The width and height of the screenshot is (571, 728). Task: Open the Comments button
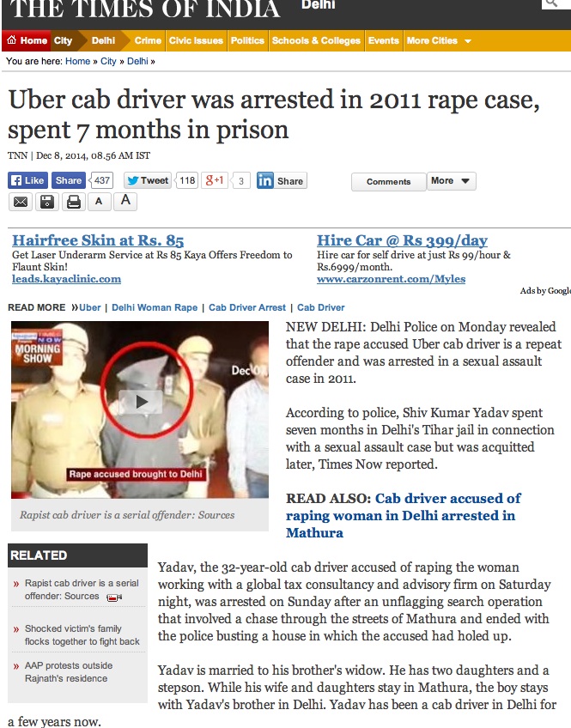389,181
